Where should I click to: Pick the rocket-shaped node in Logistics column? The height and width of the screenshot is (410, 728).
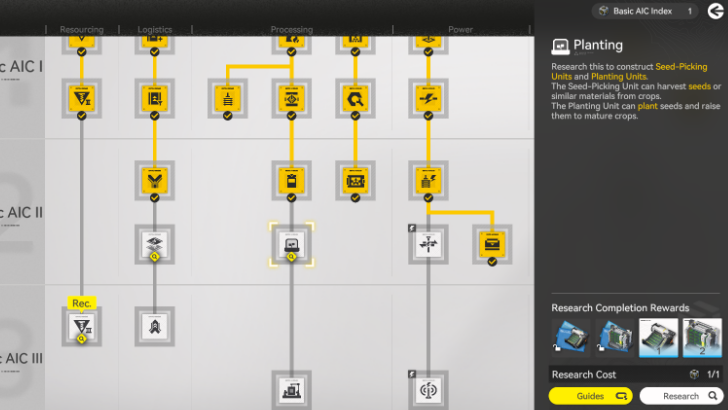click(x=154, y=324)
